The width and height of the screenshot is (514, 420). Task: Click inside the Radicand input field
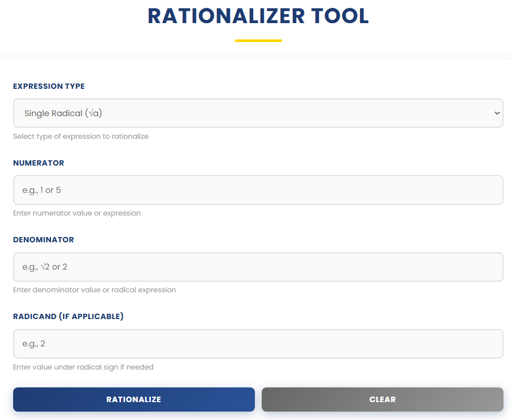click(258, 344)
